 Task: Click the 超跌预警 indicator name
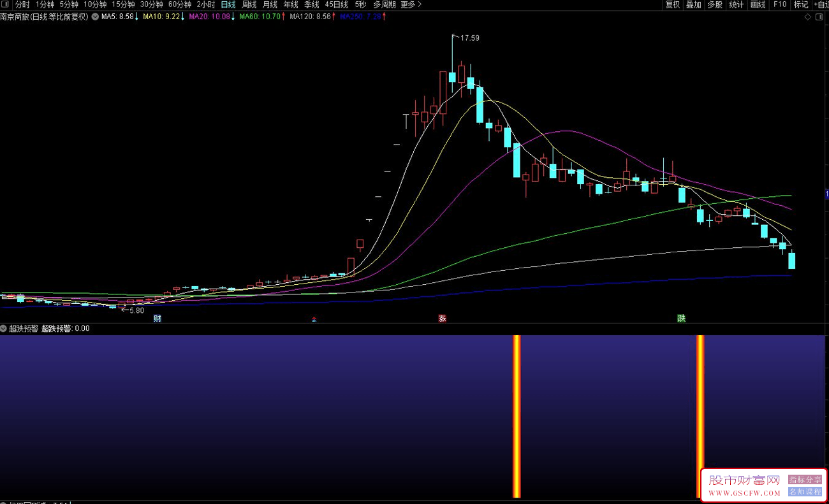[x=24, y=329]
